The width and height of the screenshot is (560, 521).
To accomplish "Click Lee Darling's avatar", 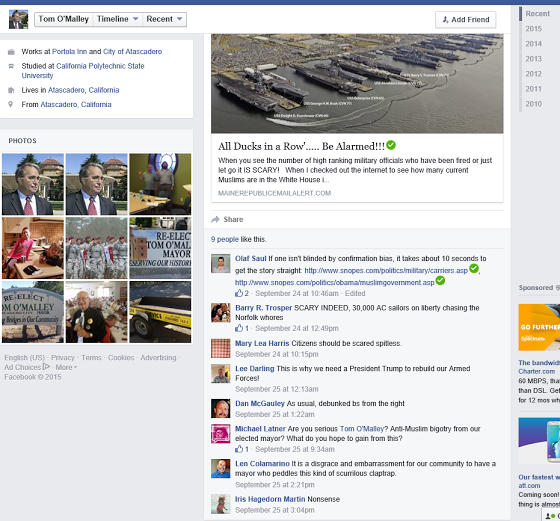I will pos(220,374).
